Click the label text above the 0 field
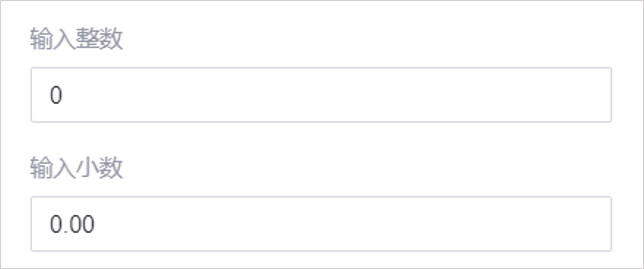The height and width of the screenshot is (269, 644). pyautogui.click(x=77, y=39)
